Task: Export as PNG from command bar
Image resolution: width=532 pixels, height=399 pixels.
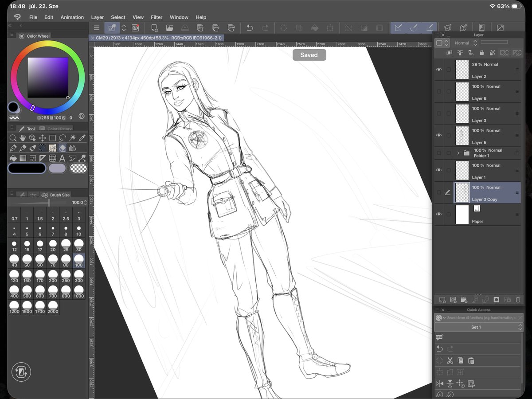Action: pyautogui.click(x=216, y=28)
